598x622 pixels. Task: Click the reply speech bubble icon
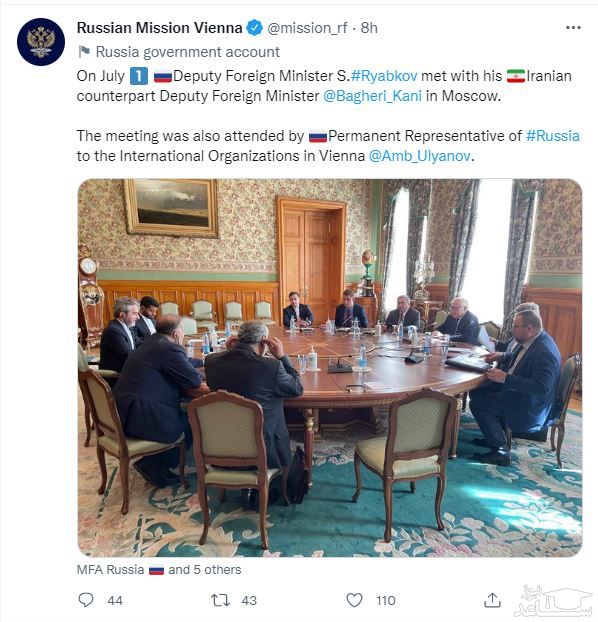86,600
